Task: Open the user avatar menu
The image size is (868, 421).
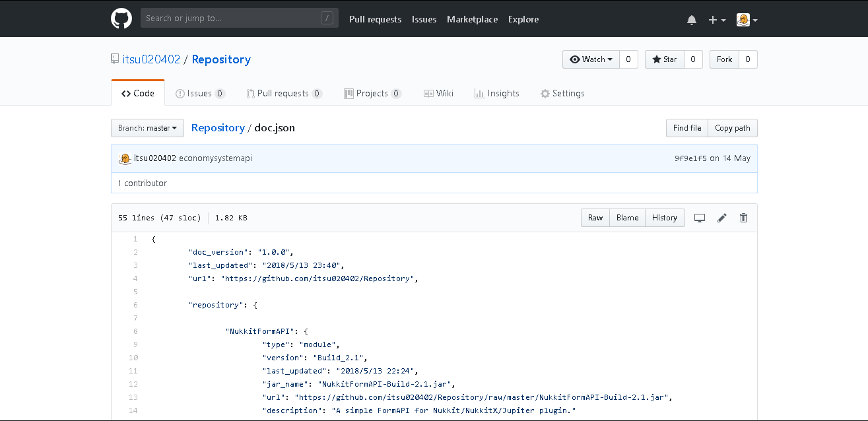Action: [x=747, y=20]
